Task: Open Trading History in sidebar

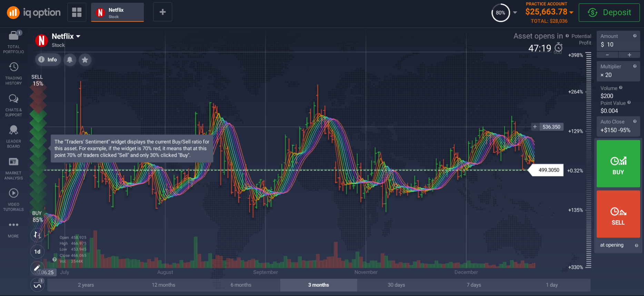Action: pyautogui.click(x=13, y=73)
